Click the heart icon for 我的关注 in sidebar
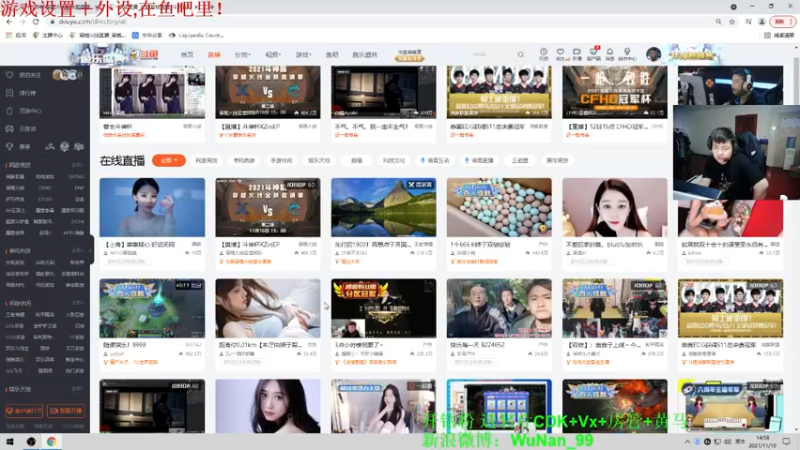The image size is (800, 450). [9, 75]
